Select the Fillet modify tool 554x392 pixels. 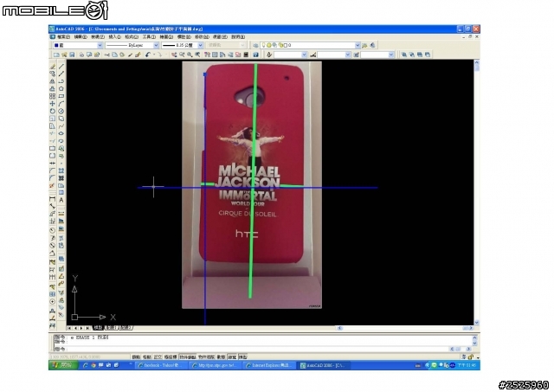point(52,178)
